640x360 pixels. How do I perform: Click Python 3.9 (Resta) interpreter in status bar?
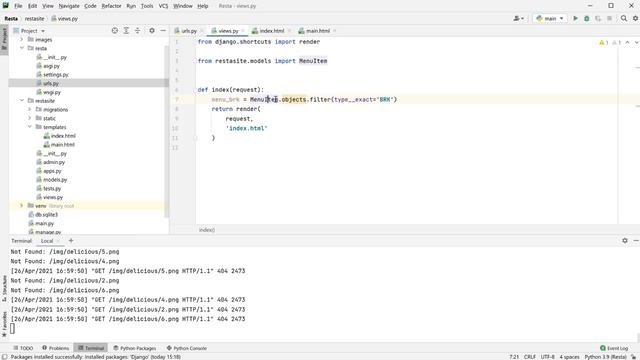click(x=605, y=357)
